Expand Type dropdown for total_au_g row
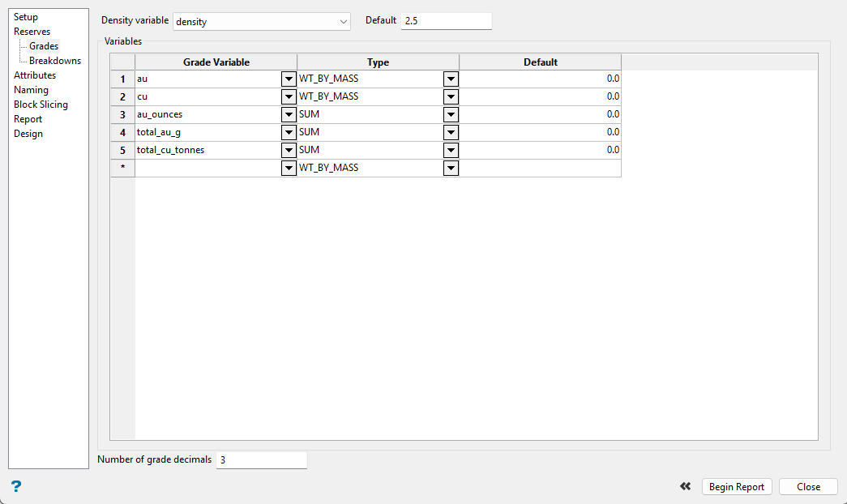This screenshot has width=847, height=504. [451, 133]
